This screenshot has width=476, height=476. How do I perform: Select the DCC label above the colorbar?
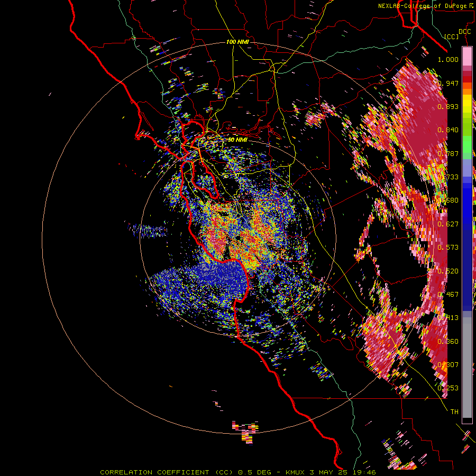tap(464, 32)
